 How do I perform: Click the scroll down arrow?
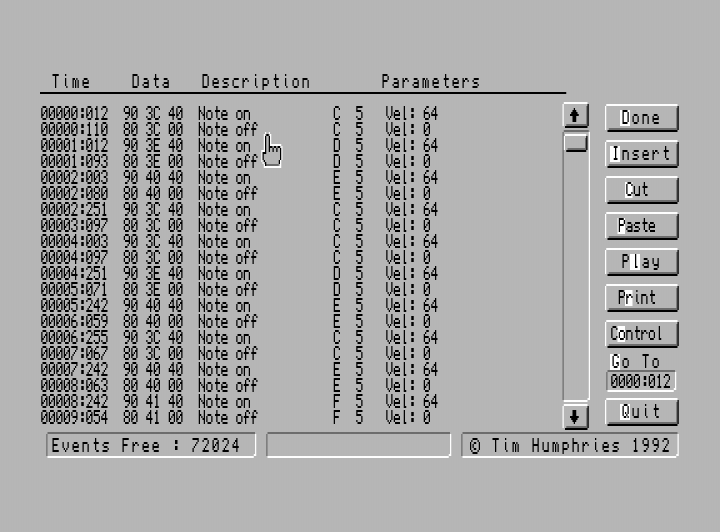[x=575, y=417]
